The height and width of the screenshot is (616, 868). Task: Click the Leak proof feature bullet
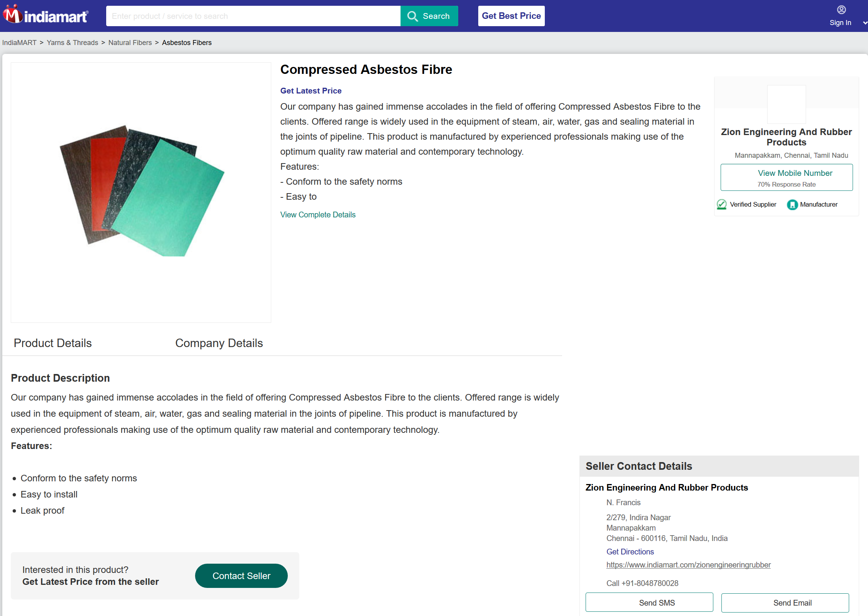(42, 511)
